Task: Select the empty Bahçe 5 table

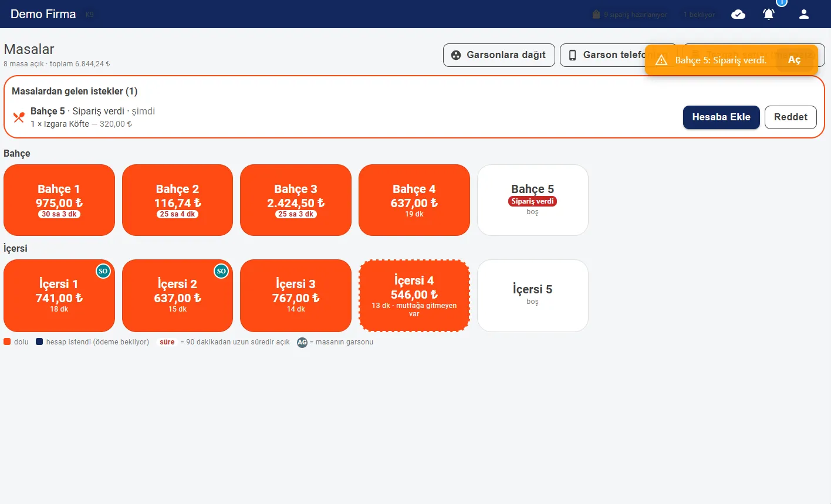Action: coord(533,200)
